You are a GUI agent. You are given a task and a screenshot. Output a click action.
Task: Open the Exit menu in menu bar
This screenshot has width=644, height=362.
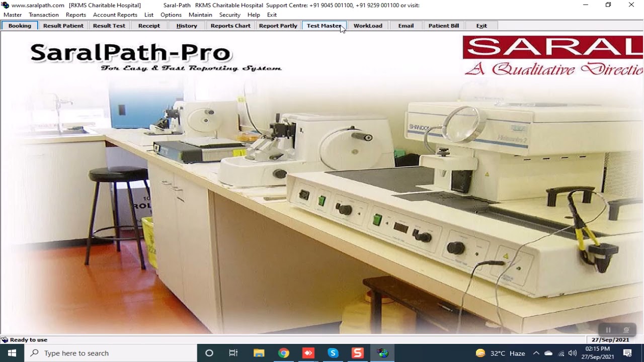tap(272, 15)
